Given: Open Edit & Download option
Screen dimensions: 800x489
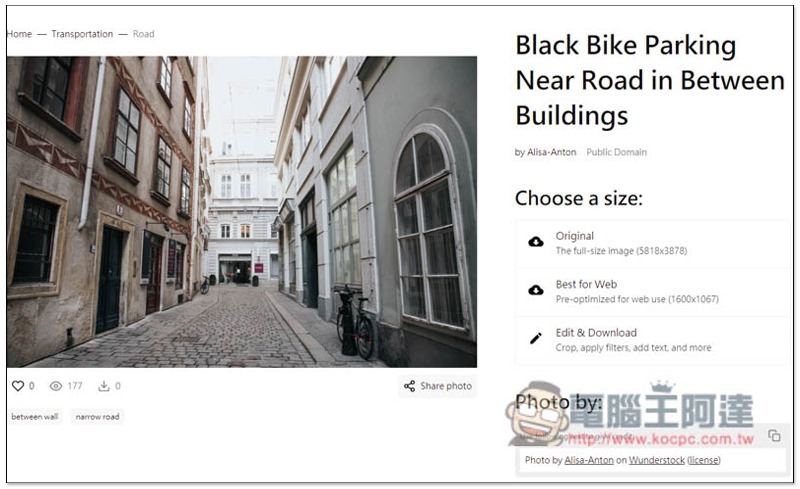Looking at the screenshot, I should pos(652,339).
